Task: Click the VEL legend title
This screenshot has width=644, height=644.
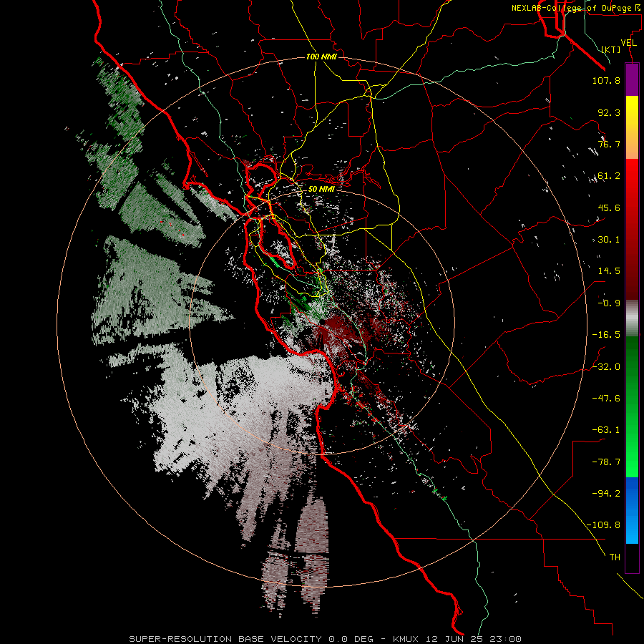Action: tap(629, 42)
